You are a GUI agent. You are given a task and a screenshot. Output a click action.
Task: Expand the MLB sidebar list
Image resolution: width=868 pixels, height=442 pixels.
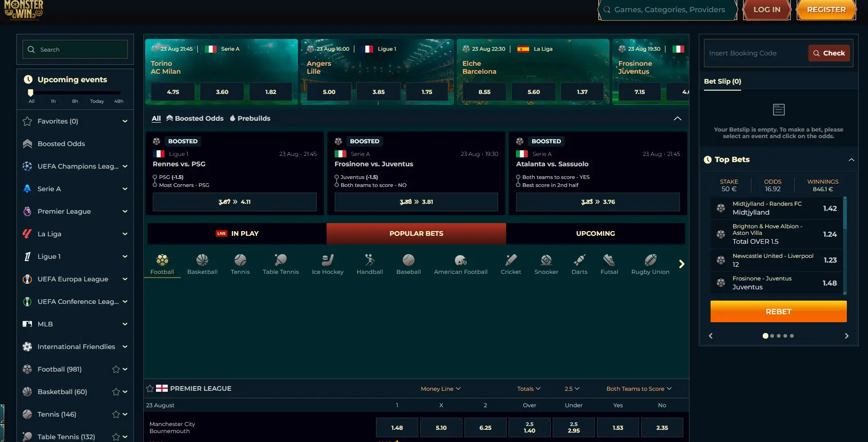125,324
